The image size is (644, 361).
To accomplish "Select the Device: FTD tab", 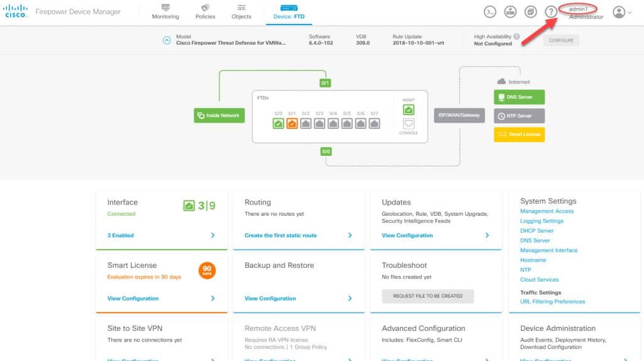I will [x=289, y=12].
